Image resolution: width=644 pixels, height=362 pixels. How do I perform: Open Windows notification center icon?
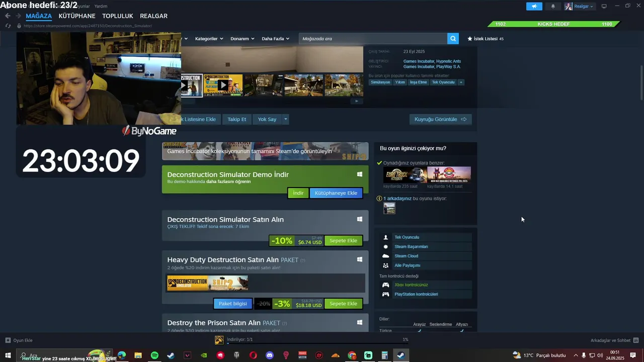(x=633, y=355)
